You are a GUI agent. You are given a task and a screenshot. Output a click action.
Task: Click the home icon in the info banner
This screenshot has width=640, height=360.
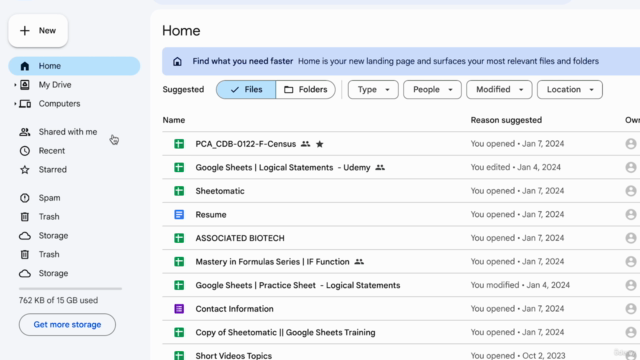click(x=177, y=61)
